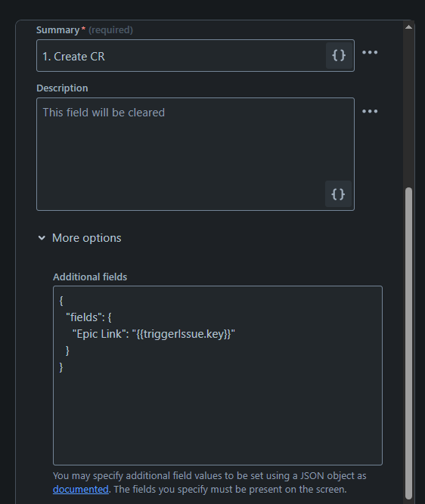Click 'This field will be cleared' placeholder
This screenshot has height=504, width=425.
pos(104,113)
